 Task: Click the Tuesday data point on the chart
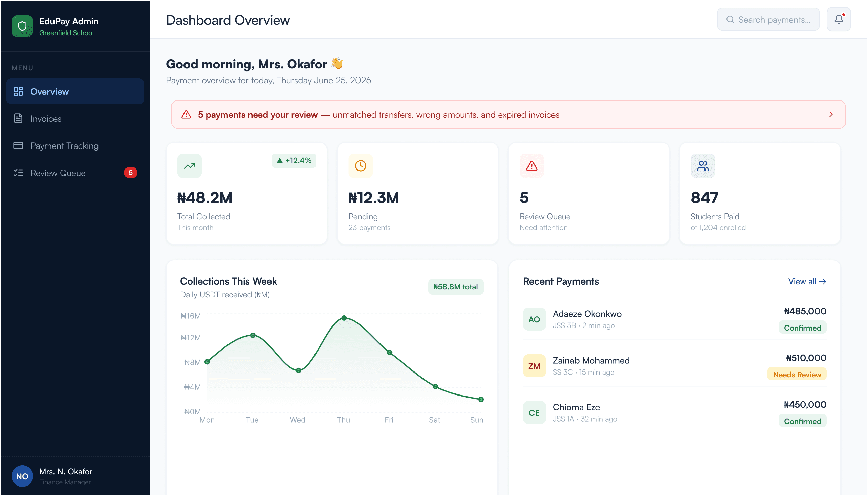[253, 336]
